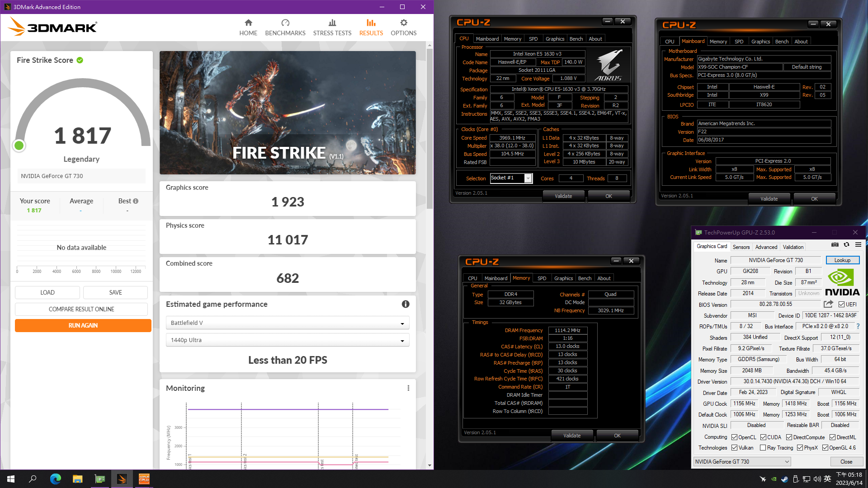Open volume speaker tray icon

(817, 479)
